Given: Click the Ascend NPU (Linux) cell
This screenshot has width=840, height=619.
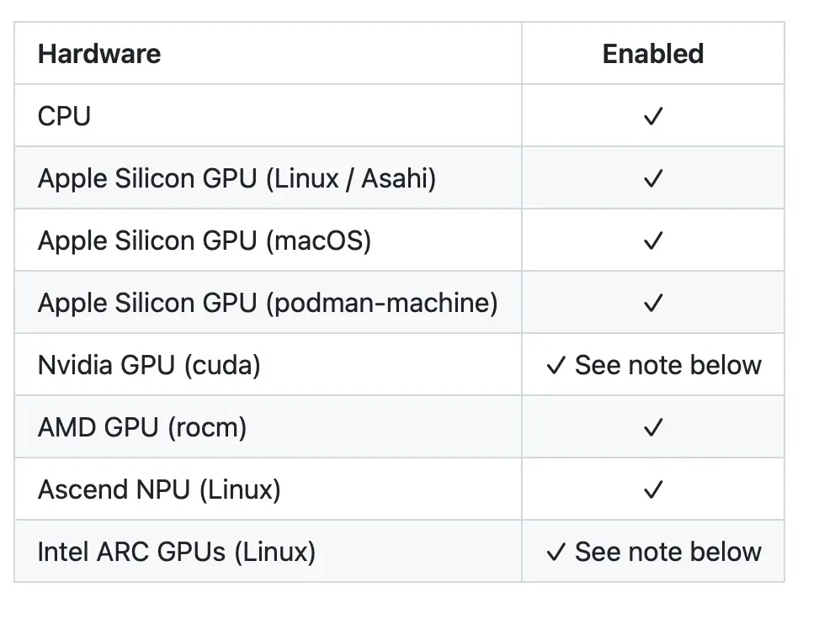Looking at the screenshot, I should [159, 489].
